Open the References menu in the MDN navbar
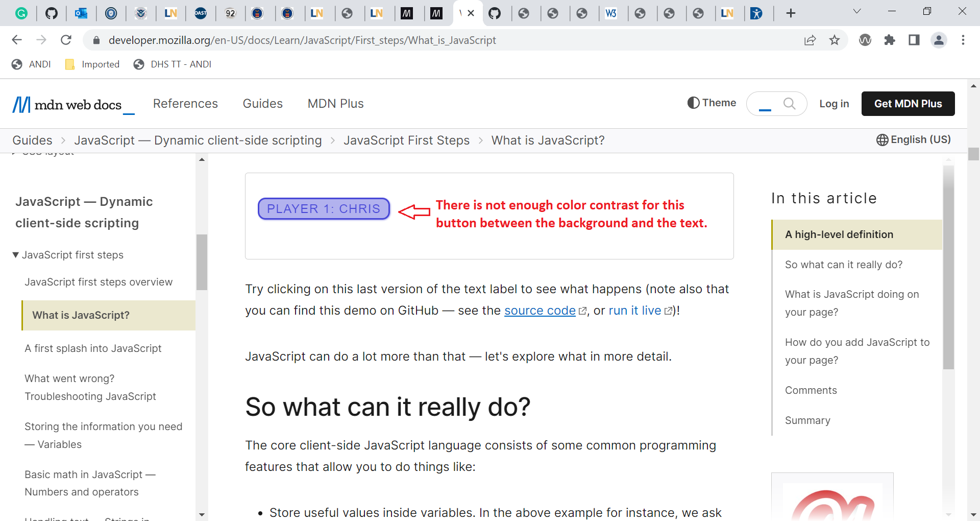 pos(185,104)
